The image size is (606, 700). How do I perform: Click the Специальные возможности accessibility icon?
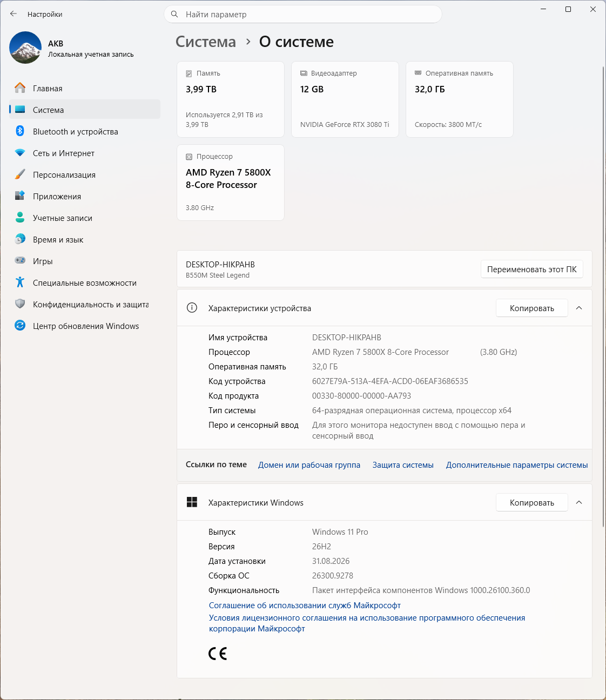[x=20, y=282]
